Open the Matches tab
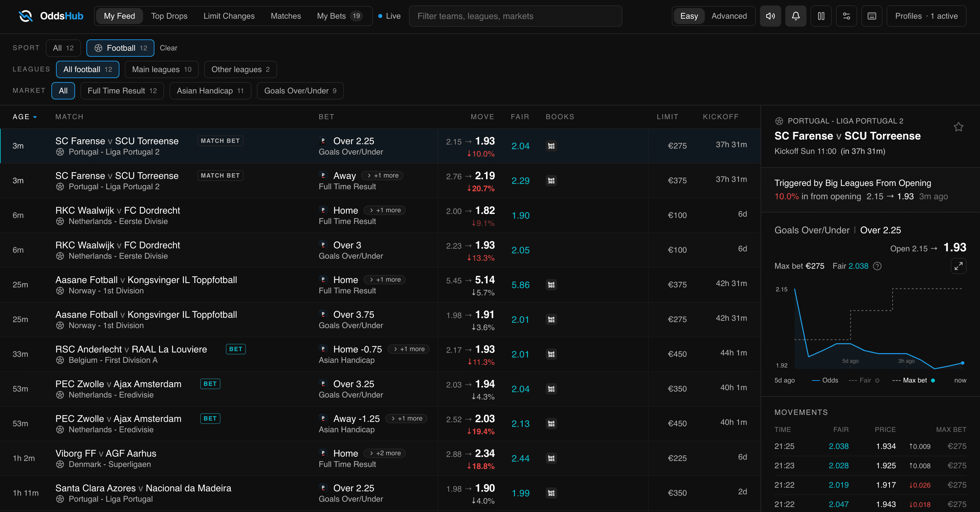This screenshot has height=512, width=980. [286, 16]
